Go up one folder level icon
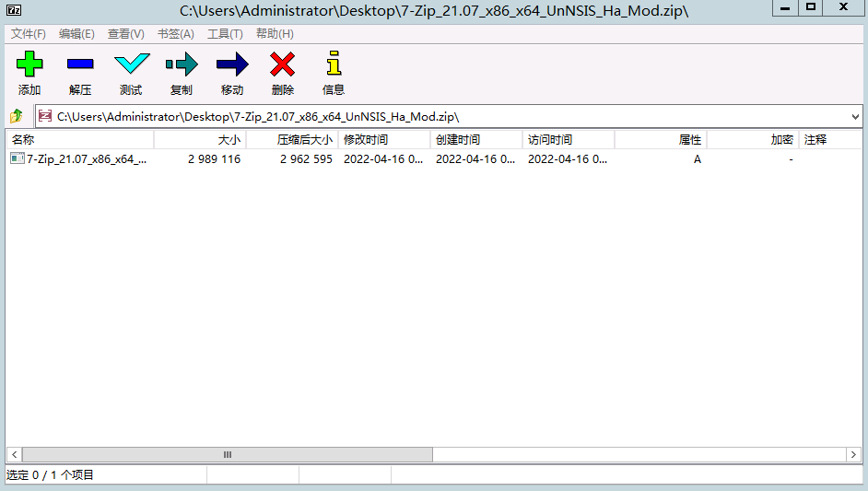868x491 pixels. (16, 116)
